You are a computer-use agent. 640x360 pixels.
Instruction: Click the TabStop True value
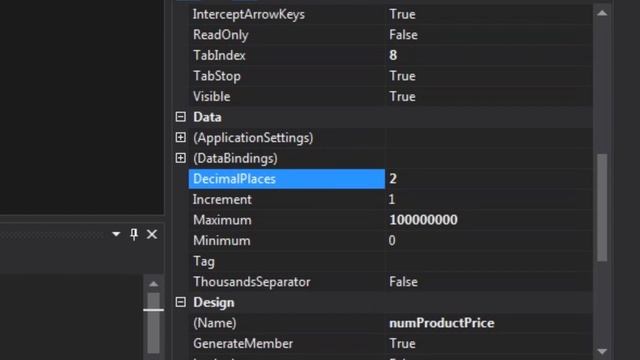pyautogui.click(x=402, y=76)
